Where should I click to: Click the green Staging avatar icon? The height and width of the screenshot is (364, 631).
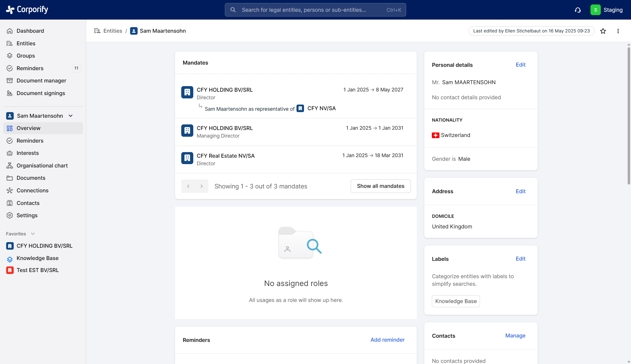(595, 10)
